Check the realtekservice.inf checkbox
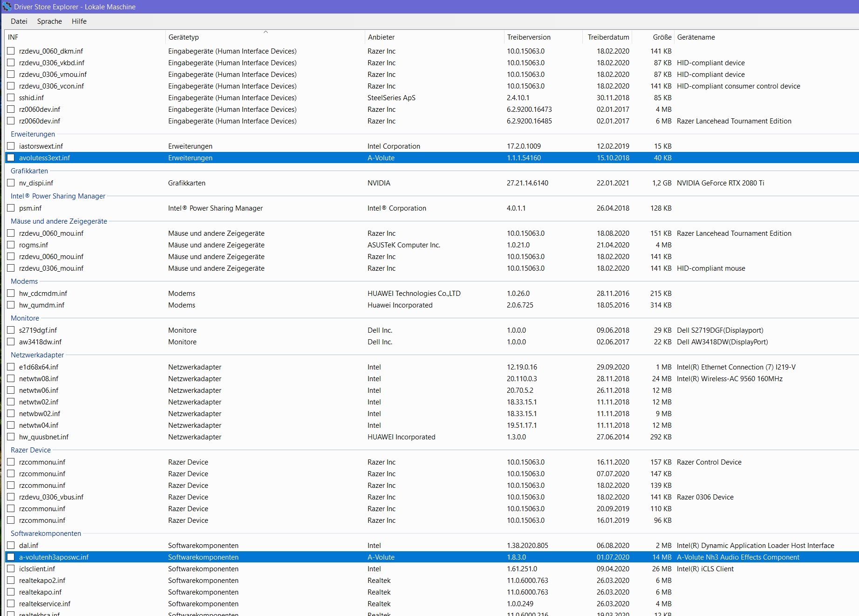 point(11,603)
